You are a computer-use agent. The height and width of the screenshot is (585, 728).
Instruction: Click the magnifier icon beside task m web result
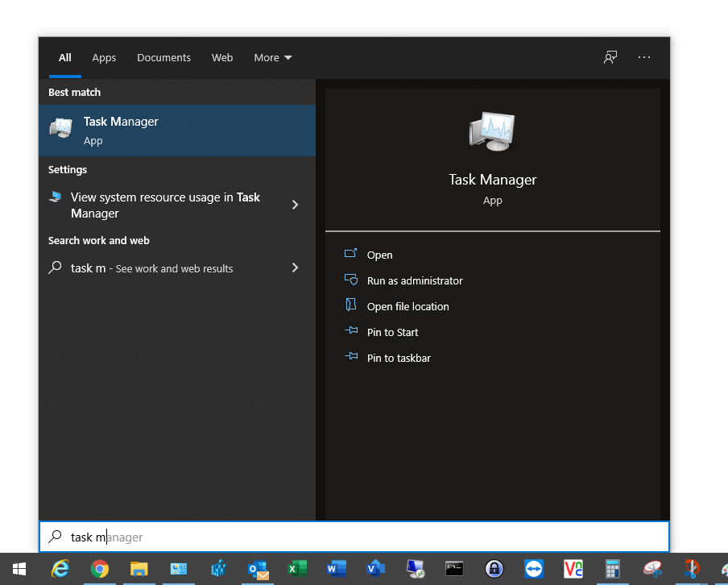point(56,268)
